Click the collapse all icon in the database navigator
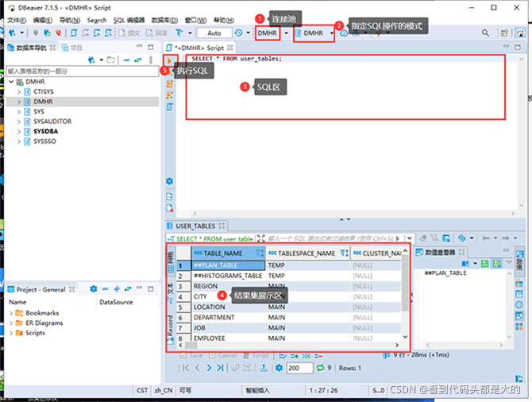Screen dimensions: 532x402 (126, 60)
